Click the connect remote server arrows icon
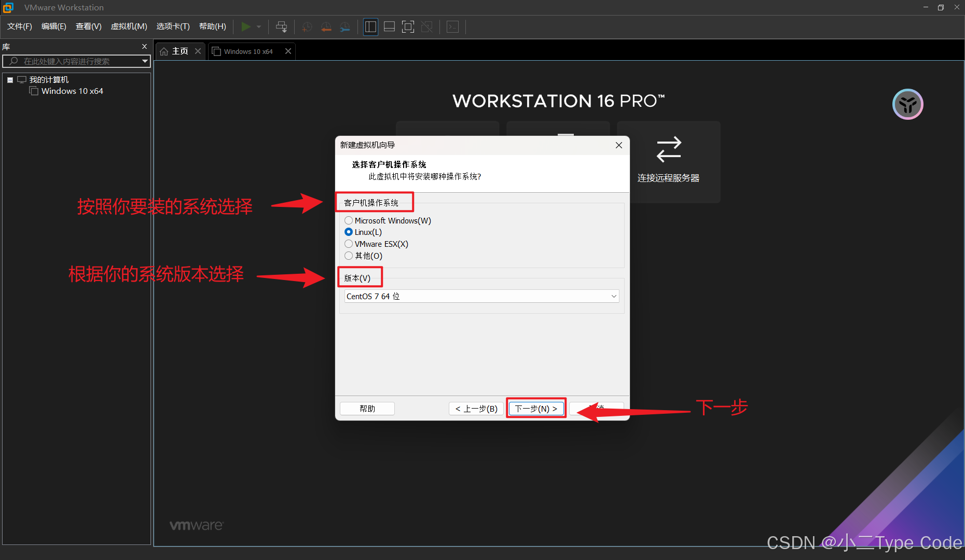Image resolution: width=965 pixels, height=560 pixels. click(x=669, y=149)
